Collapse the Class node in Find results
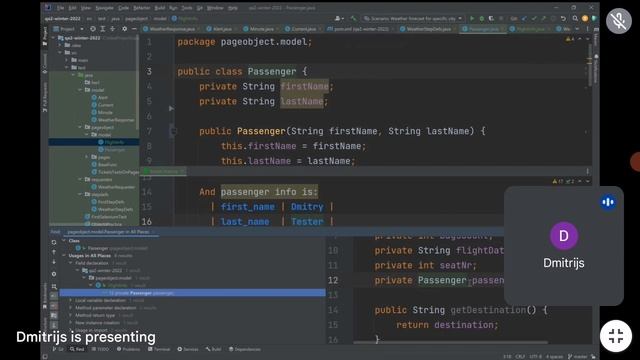Screen dimensions: 640x360 (x=64, y=241)
